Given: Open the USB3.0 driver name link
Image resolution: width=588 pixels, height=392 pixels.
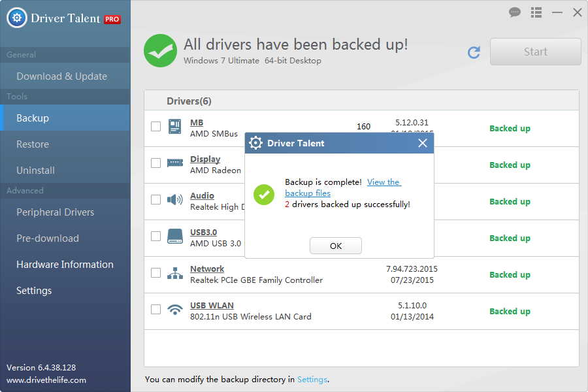Looking at the screenshot, I should (204, 232).
